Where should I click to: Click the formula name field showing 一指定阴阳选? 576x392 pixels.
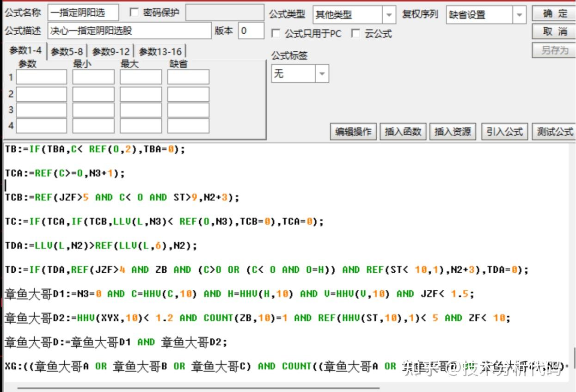point(83,12)
